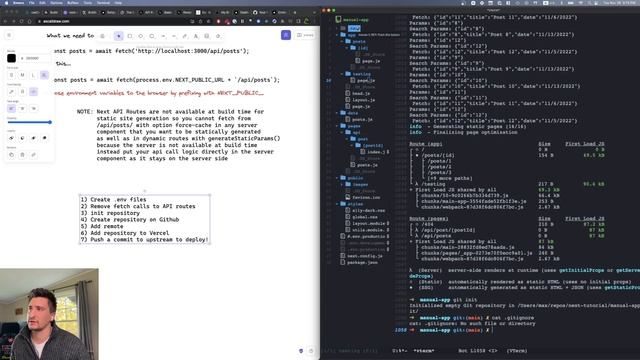The width and height of the screenshot is (640, 360).
Task: Bring element to front layer
Action: pos(44,138)
